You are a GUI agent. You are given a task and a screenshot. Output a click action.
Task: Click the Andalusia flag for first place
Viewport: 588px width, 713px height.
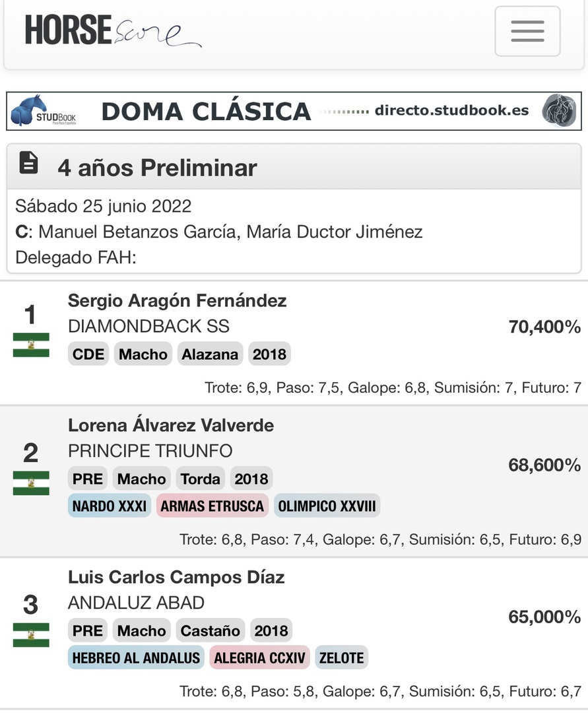pyautogui.click(x=31, y=345)
